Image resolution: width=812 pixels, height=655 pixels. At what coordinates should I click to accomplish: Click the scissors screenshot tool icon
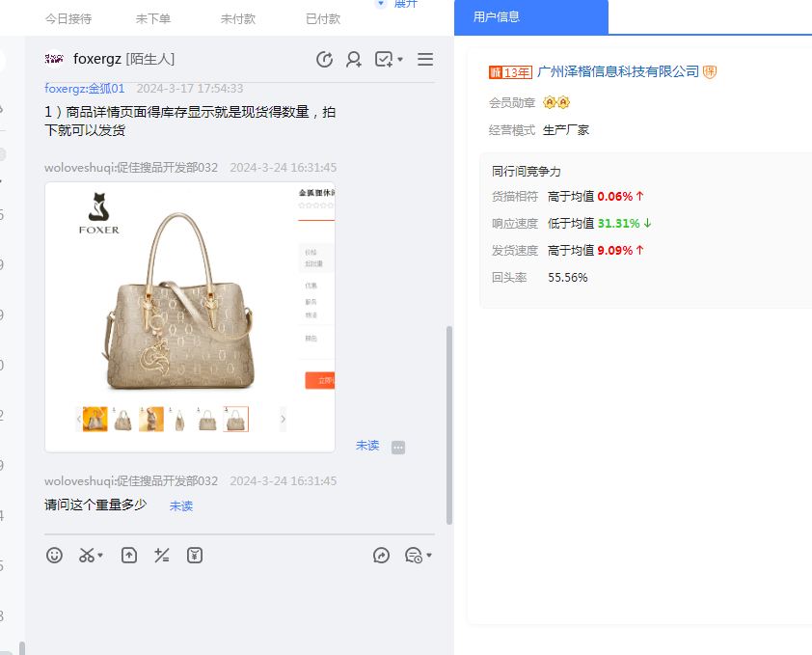coord(88,556)
